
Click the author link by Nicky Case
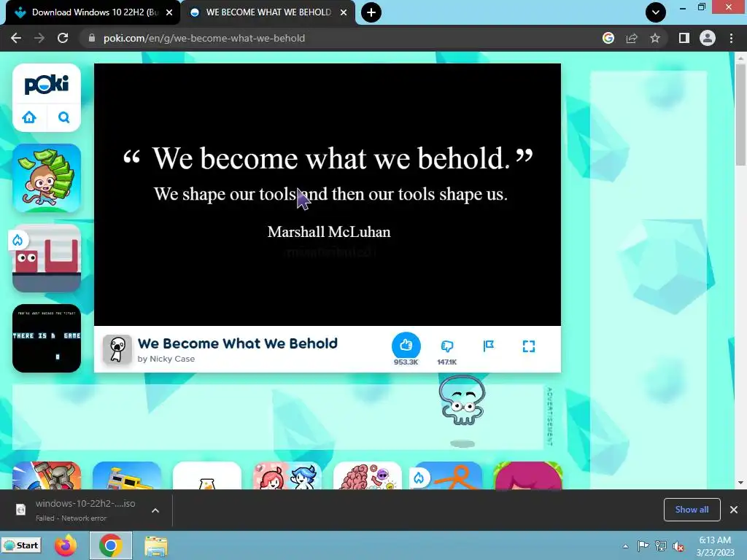(166, 359)
